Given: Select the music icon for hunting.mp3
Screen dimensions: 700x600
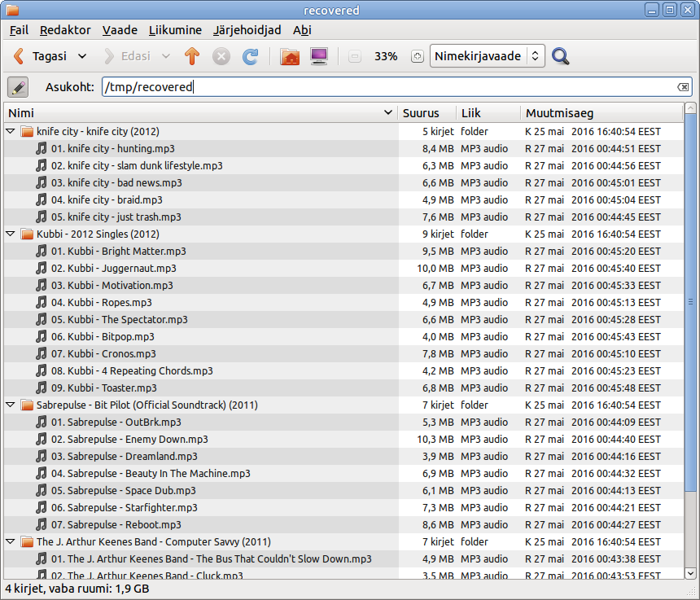Looking at the screenshot, I should tap(41, 148).
